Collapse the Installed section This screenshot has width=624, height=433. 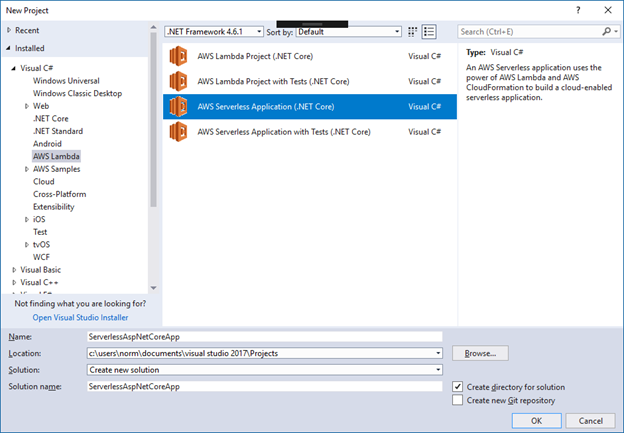pyautogui.click(x=9, y=48)
